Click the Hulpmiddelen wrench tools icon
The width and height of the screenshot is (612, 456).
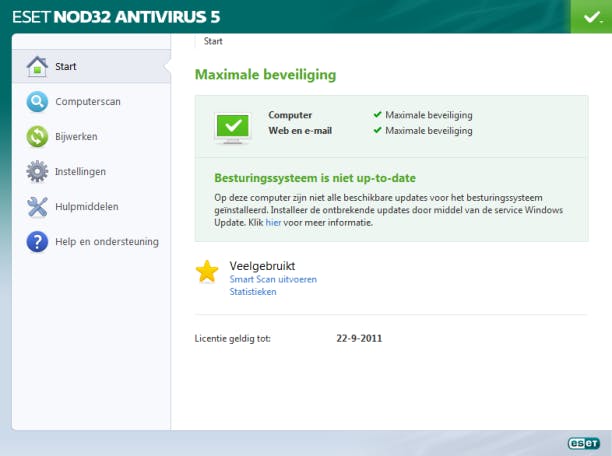click(x=37, y=207)
